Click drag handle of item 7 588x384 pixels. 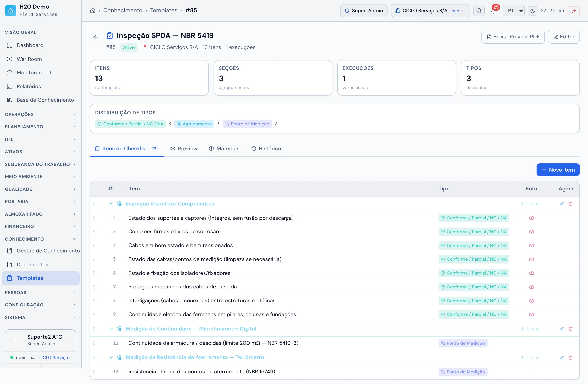point(94,287)
